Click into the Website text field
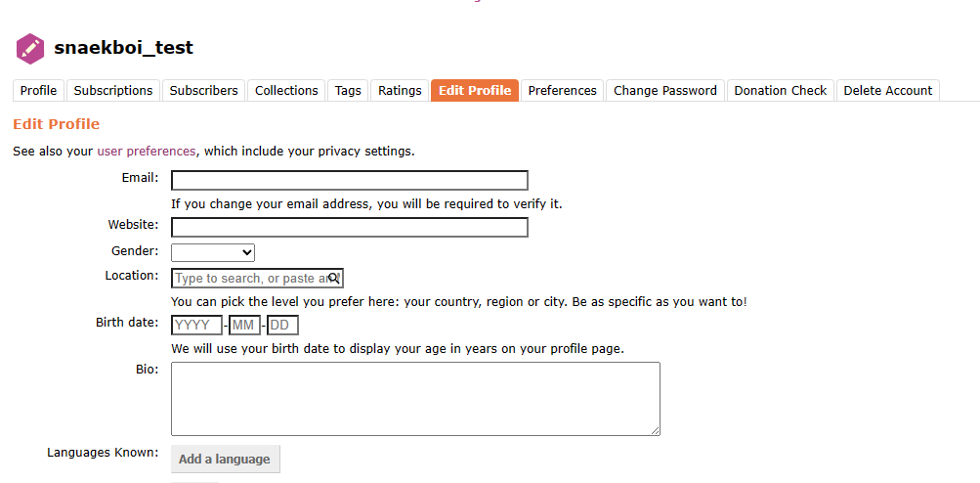 pyautogui.click(x=350, y=228)
